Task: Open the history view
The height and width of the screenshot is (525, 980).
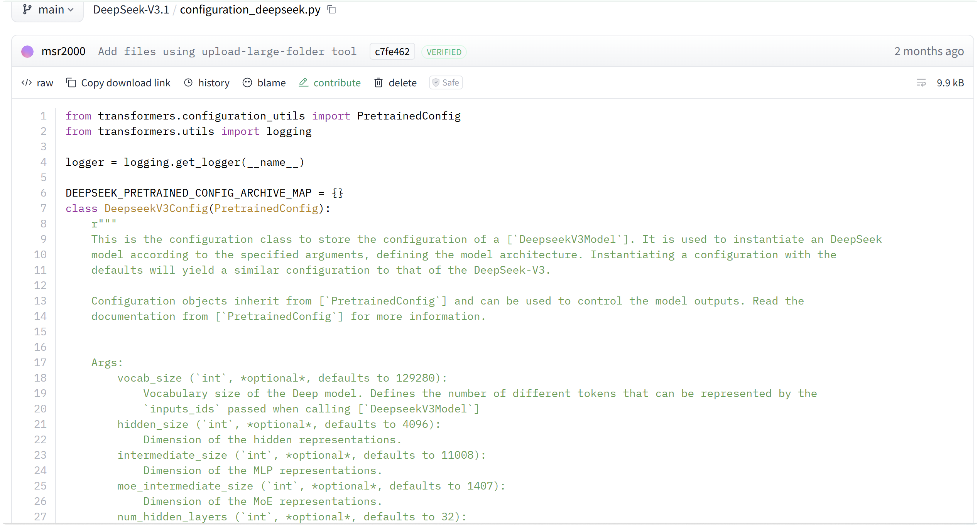Action: coord(214,83)
